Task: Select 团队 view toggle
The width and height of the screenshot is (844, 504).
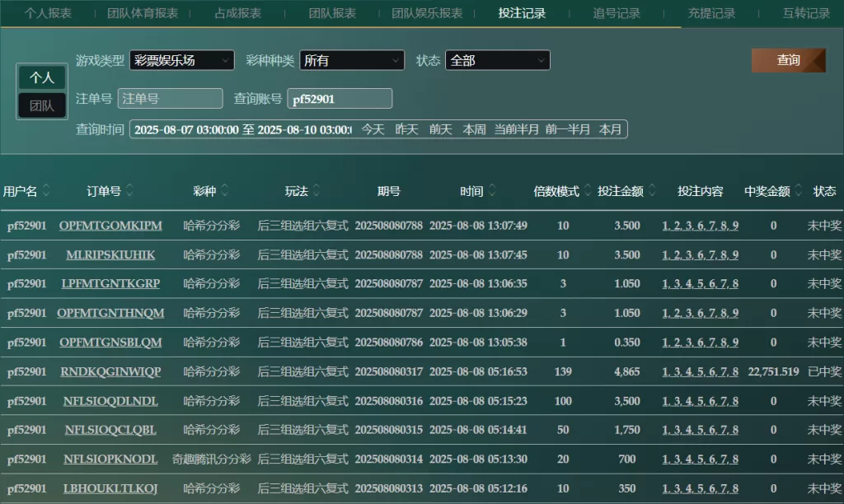Action: tap(42, 105)
